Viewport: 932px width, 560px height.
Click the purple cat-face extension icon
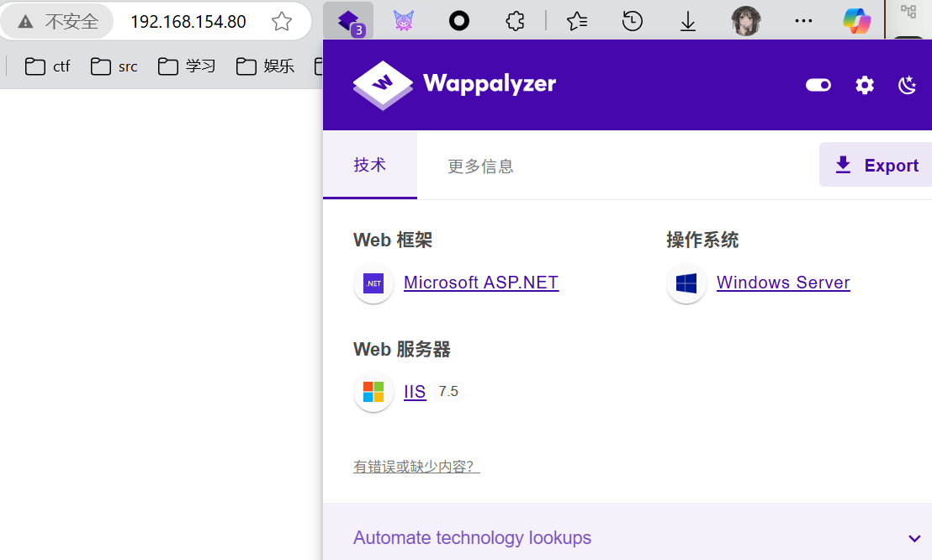pos(404,21)
